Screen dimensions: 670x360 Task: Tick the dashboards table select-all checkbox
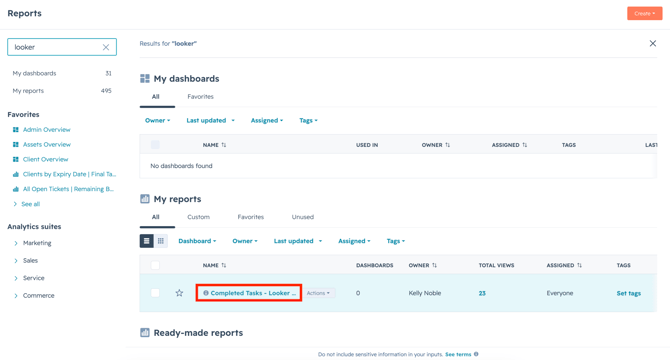click(155, 145)
